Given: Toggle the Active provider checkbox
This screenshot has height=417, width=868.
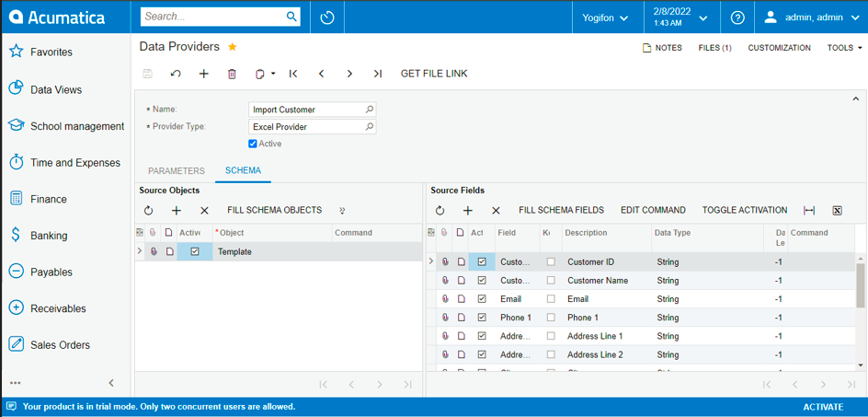Looking at the screenshot, I should tap(253, 144).
